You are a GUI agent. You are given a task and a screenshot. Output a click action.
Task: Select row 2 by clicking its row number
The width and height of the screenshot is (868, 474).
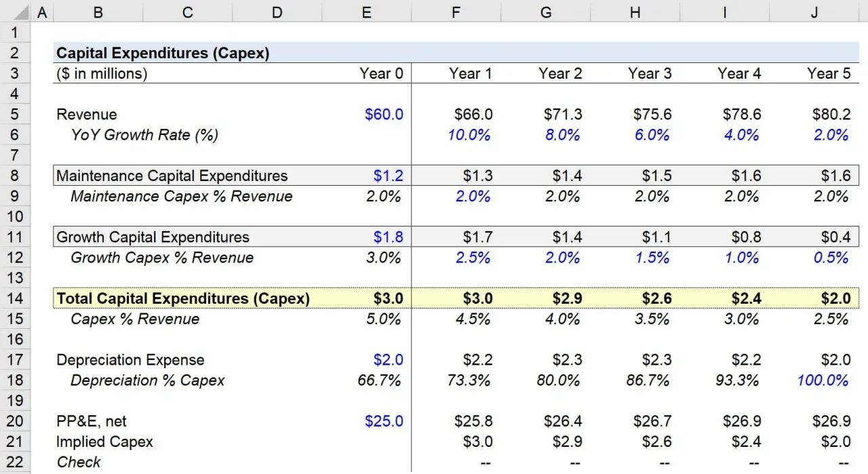point(14,52)
